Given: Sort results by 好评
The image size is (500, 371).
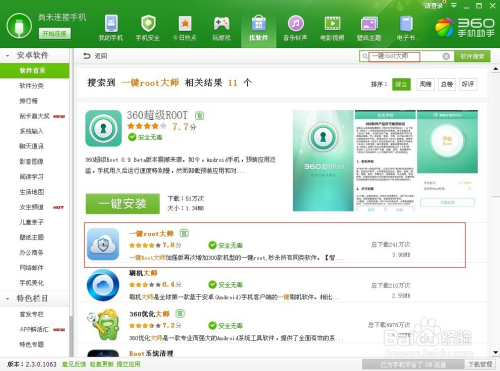Looking at the screenshot, I should 468,84.
